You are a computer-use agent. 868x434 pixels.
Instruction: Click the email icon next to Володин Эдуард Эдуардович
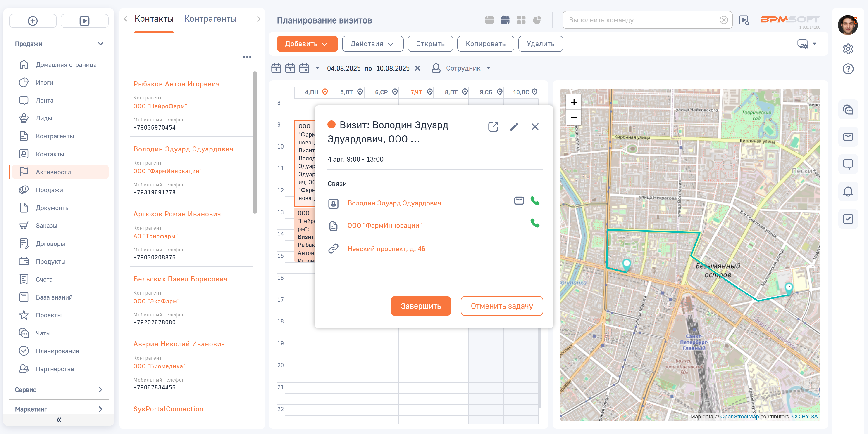pyautogui.click(x=519, y=201)
